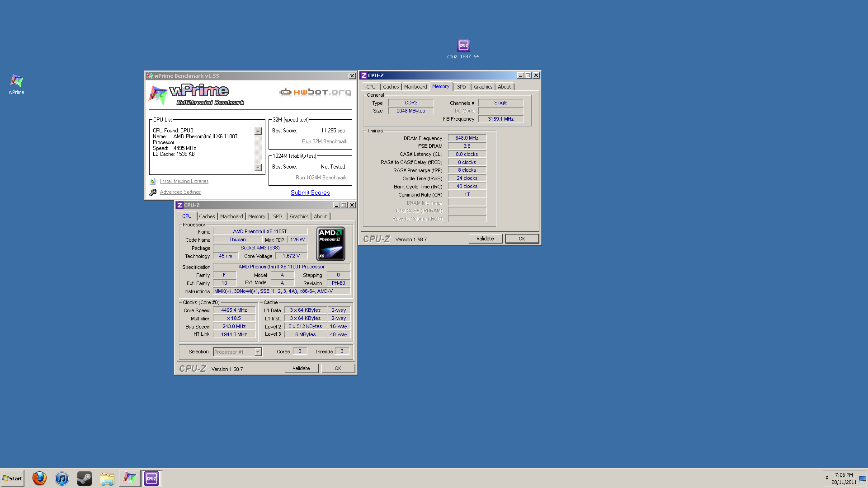Screen dimensions: 868x488
Task: Switch to Caches tab in lower CPU-Z
Action: (207, 216)
